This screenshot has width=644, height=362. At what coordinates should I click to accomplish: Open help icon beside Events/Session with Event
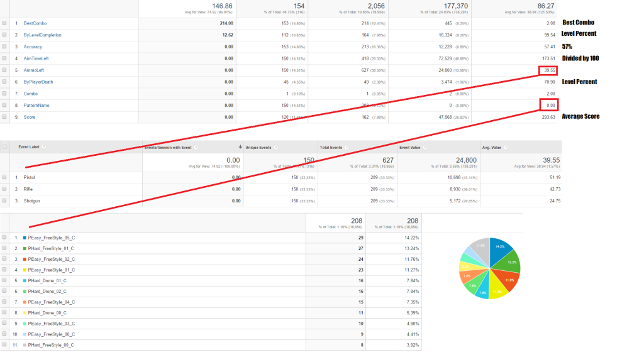[196, 147]
